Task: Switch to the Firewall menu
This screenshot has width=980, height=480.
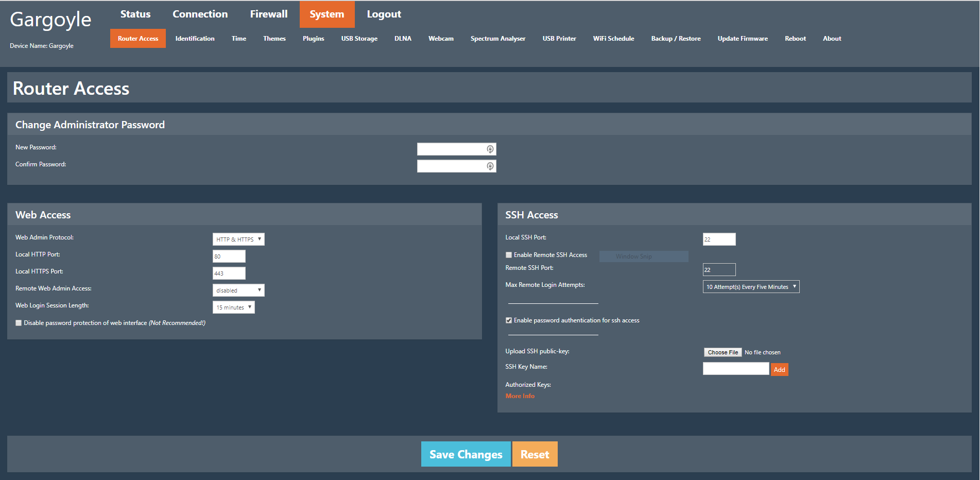Action: coord(268,14)
